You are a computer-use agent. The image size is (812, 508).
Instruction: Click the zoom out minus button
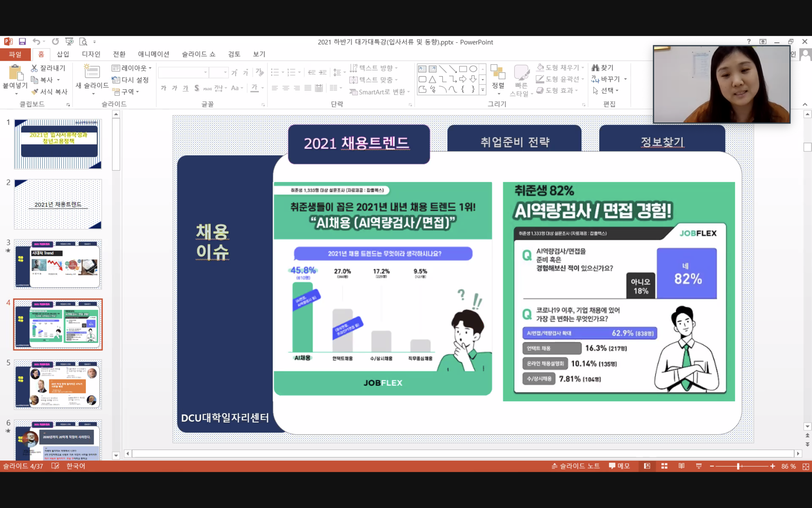(x=712, y=466)
